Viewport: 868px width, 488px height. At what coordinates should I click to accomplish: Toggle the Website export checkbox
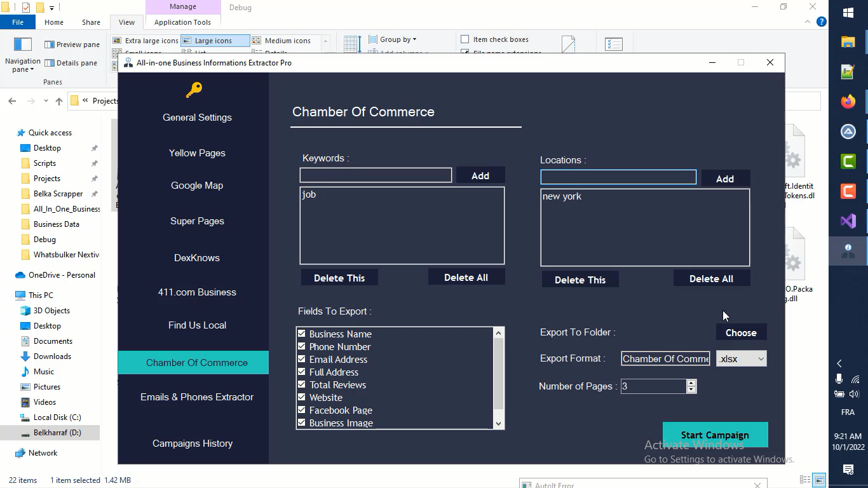(302, 397)
